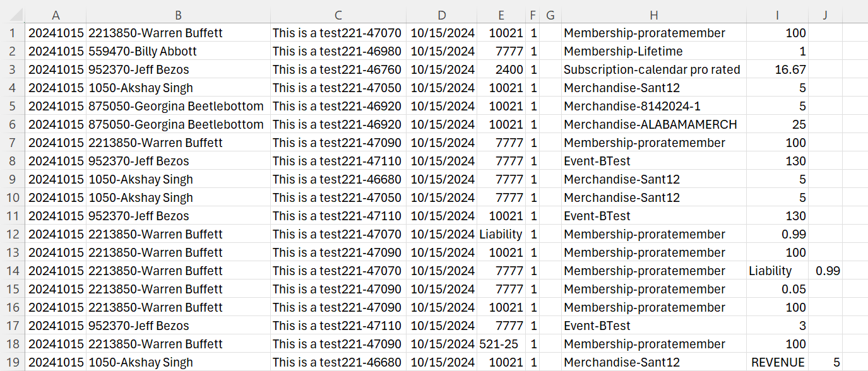This screenshot has height=371, width=868.
Task: Click the Subscription-calendar pro rated cell
Action: point(653,69)
